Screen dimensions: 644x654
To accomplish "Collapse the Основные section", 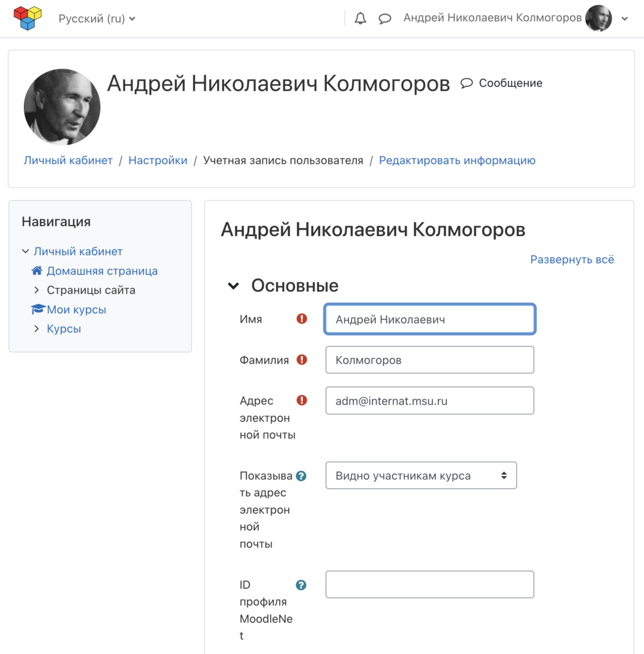I will 233,286.
